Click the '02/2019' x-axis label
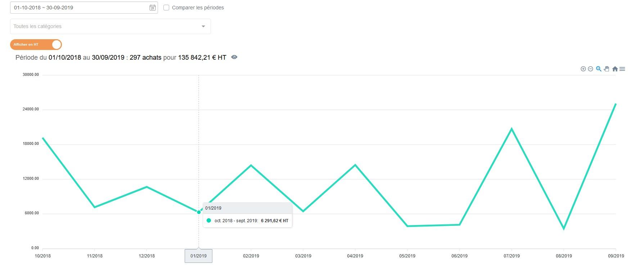 (x=251, y=256)
